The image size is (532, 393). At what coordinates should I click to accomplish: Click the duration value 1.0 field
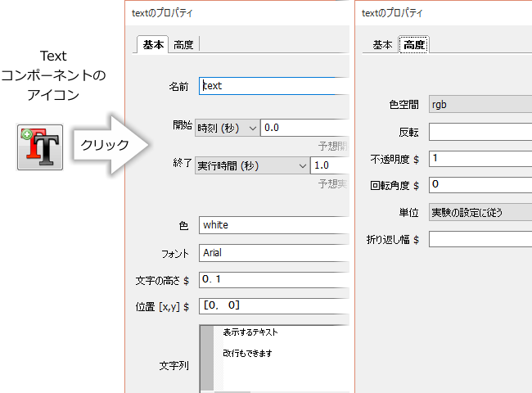[330, 165]
